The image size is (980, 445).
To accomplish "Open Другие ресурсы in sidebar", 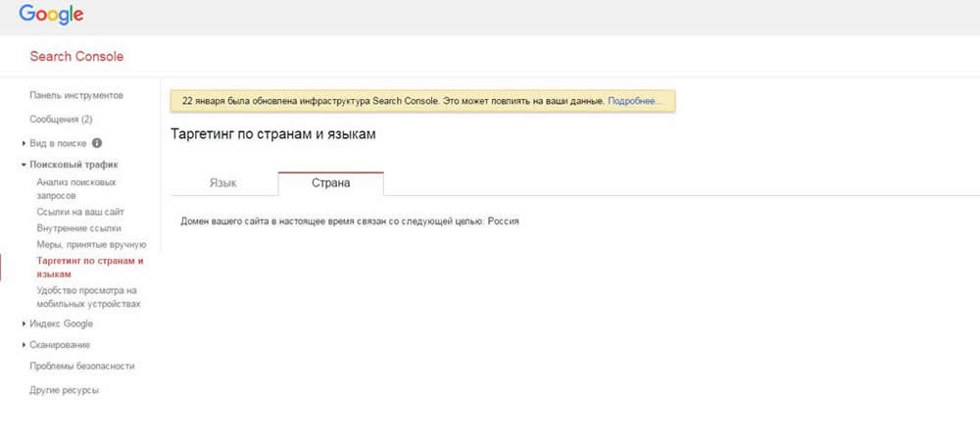I will tap(64, 390).
